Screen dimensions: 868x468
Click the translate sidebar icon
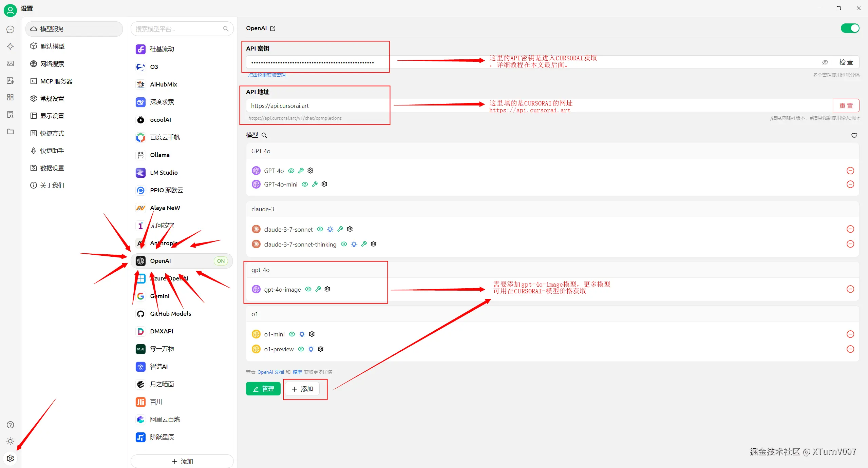click(x=10, y=80)
